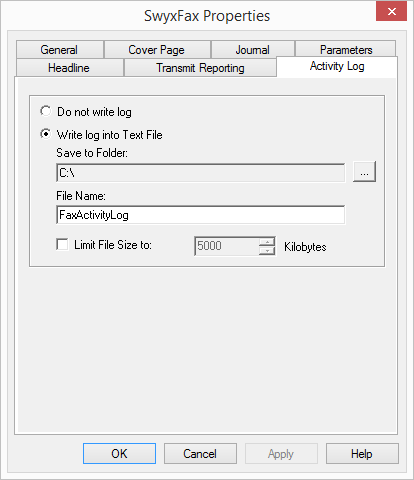
Task: Confirm settings with the OK button
Action: (119, 454)
